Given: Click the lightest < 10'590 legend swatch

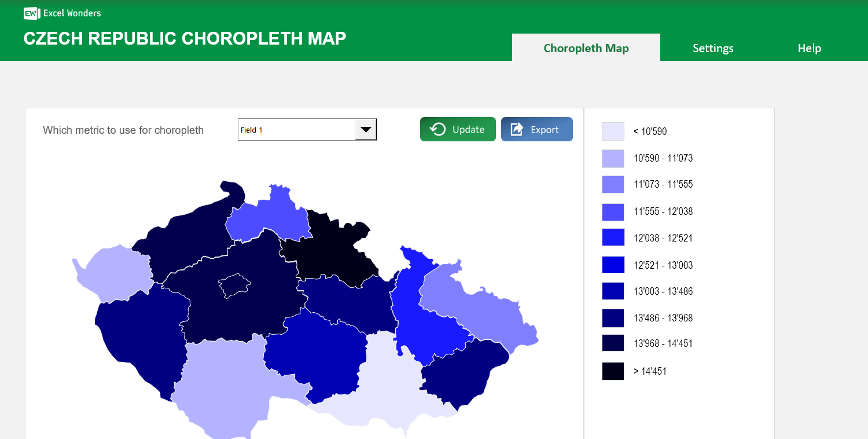Looking at the screenshot, I should tap(613, 131).
